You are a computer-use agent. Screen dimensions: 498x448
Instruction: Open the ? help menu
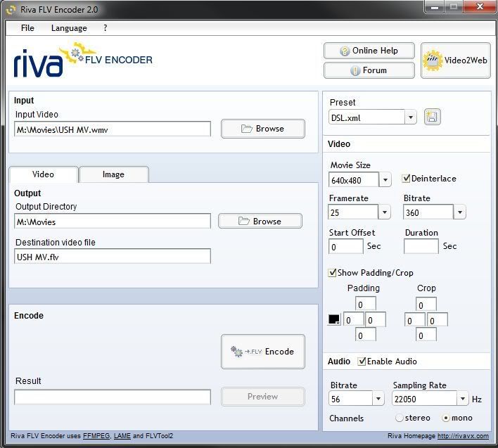pos(105,28)
